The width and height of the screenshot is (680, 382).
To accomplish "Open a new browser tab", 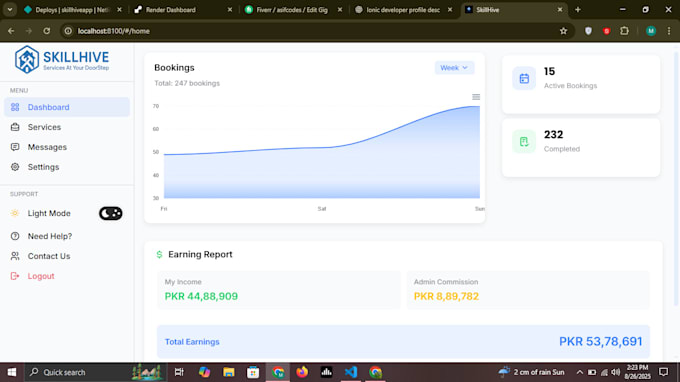I will pos(578,10).
